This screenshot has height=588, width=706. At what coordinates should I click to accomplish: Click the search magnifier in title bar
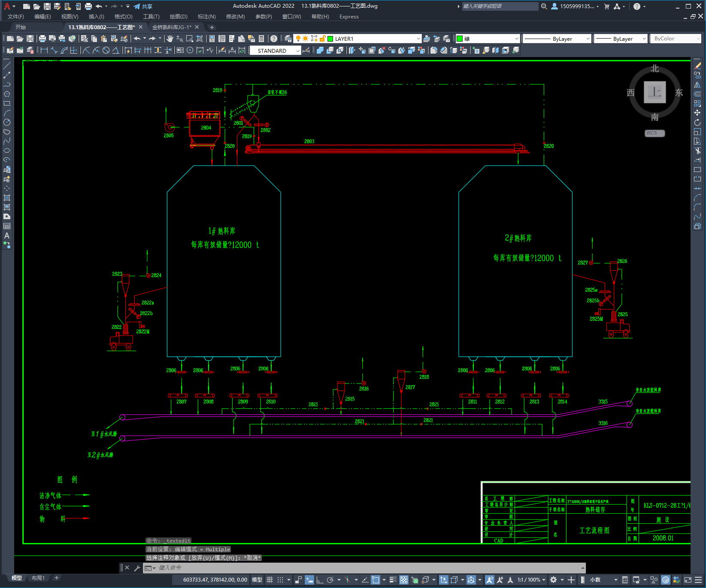(544, 6)
